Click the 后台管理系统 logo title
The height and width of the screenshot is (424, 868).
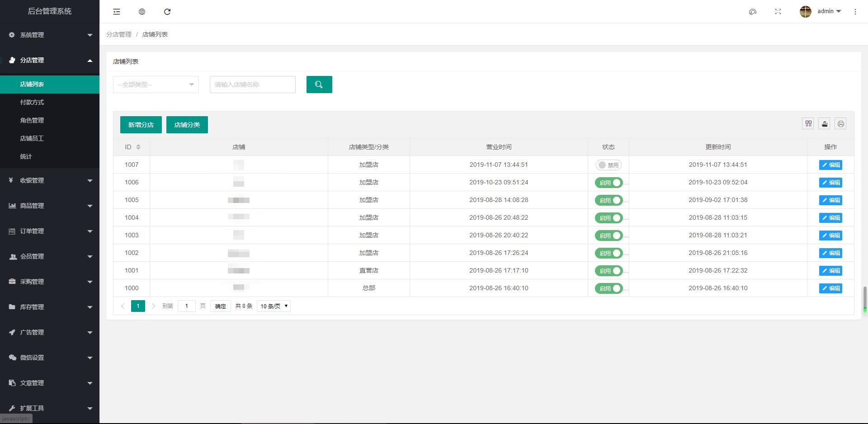pyautogui.click(x=50, y=11)
